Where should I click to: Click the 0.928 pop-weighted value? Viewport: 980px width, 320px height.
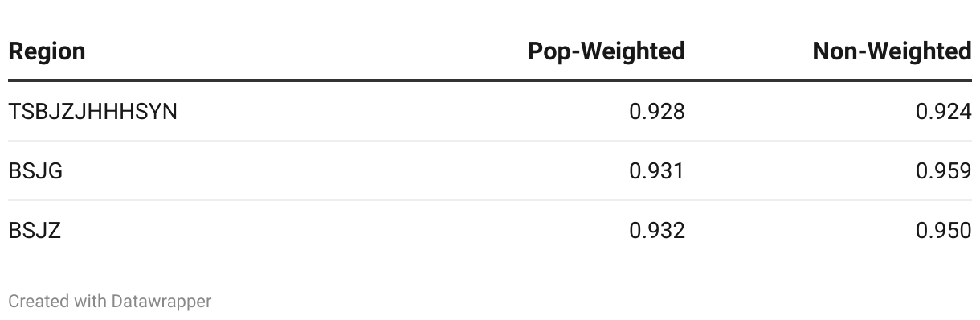point(657,111)
